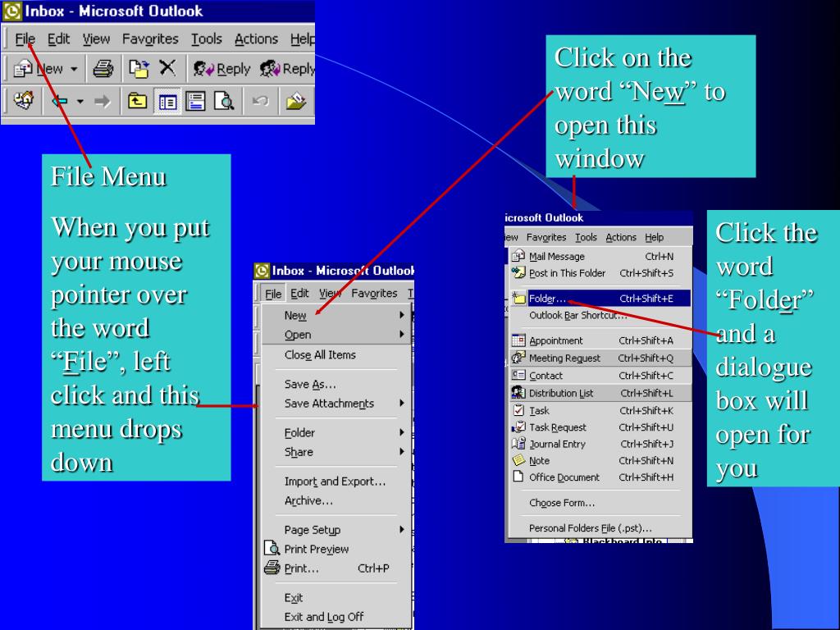Screen dimensions: 840x630
Task: Choose the Choose Form... entry
Action: (x=600, y=503)
